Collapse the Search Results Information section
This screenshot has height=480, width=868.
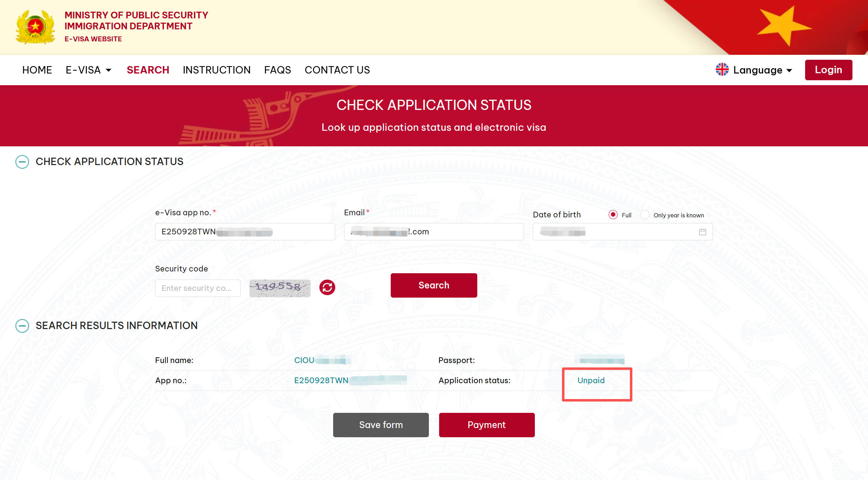point(22,326)
